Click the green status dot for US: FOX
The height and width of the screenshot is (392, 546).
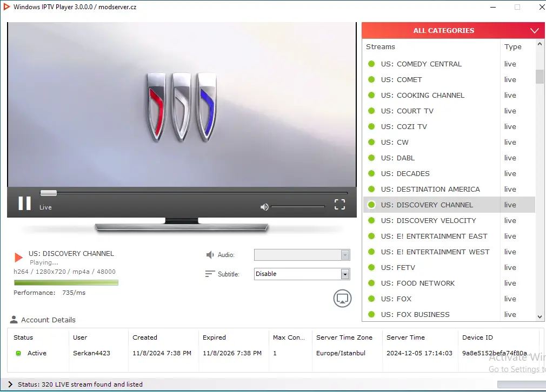coord(371,299)
